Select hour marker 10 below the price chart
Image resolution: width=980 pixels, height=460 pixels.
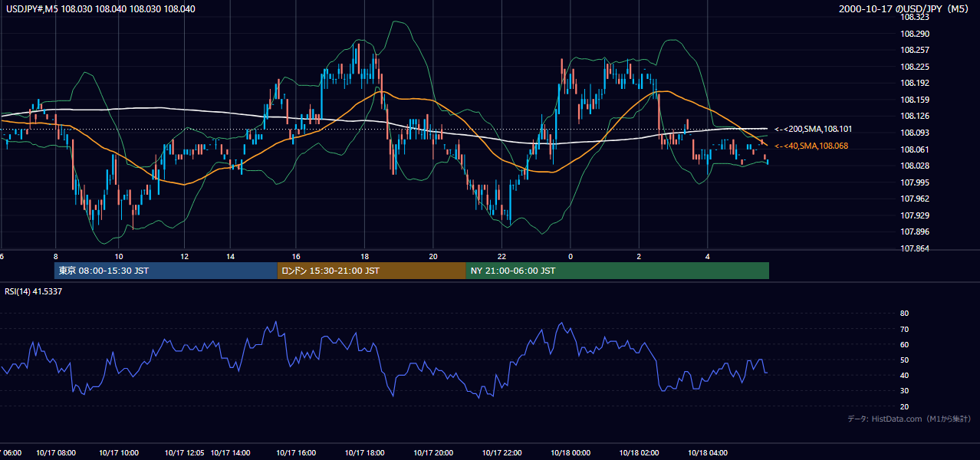click(118, 256)
